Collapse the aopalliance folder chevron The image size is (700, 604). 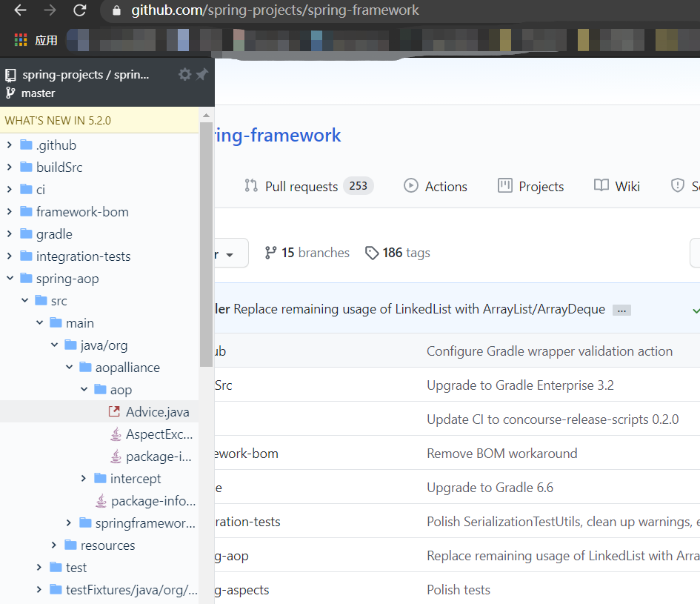click(x=69, y=367)
